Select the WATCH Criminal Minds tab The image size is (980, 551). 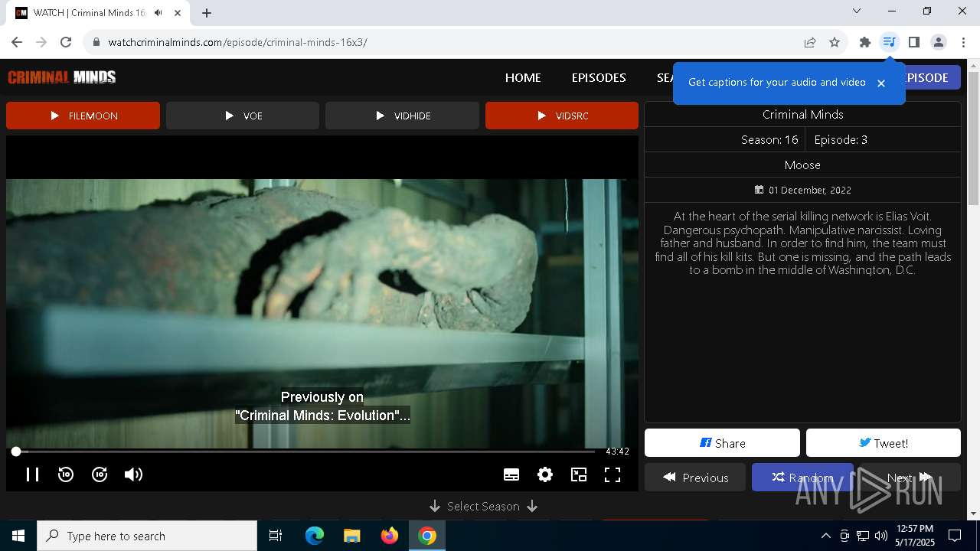coord(100,13)
